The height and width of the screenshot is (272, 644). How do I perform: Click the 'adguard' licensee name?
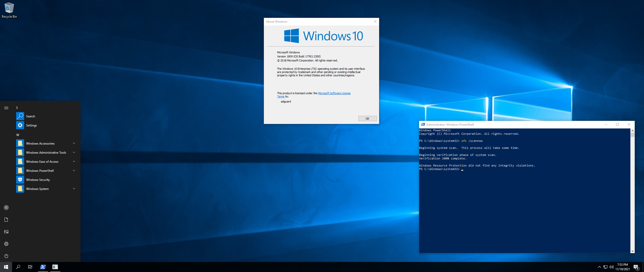click(x=286, y=101)
